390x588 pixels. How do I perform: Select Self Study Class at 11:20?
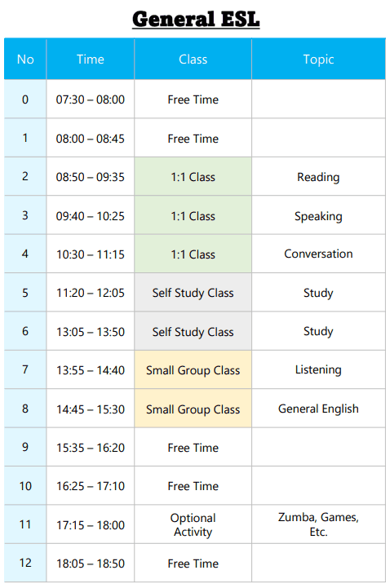tap(193, 293)
